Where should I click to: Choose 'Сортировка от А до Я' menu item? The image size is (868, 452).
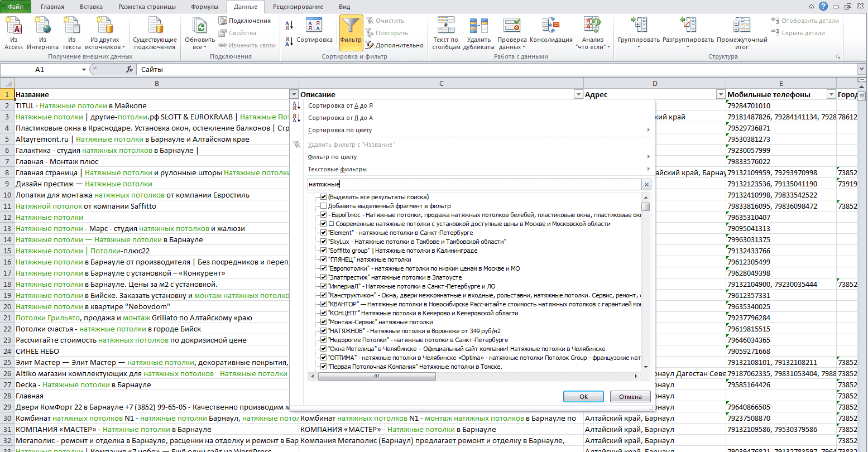(472, 105)
